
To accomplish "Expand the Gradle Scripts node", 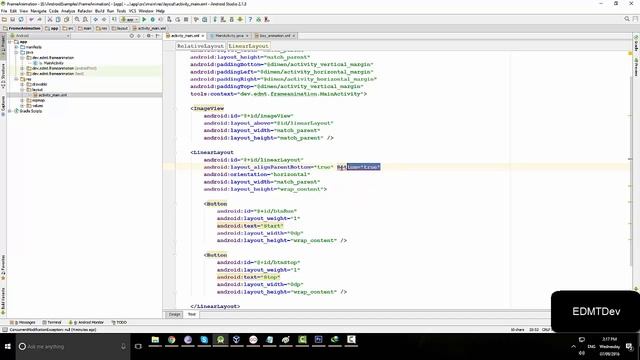I will pyautogui.click(x=10, y=111).
